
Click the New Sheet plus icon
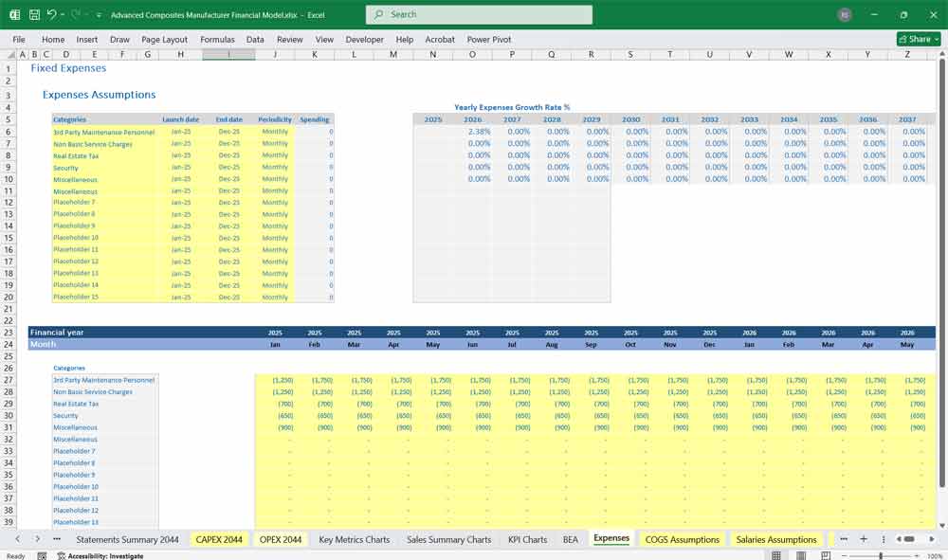[x=864, y=538]
